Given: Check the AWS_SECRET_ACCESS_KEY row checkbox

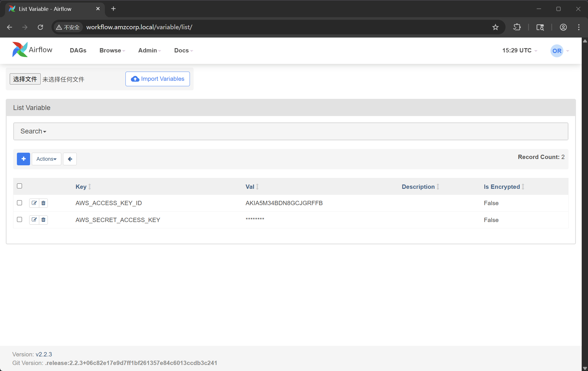Looking at the screenshot, I should point(19,219).
